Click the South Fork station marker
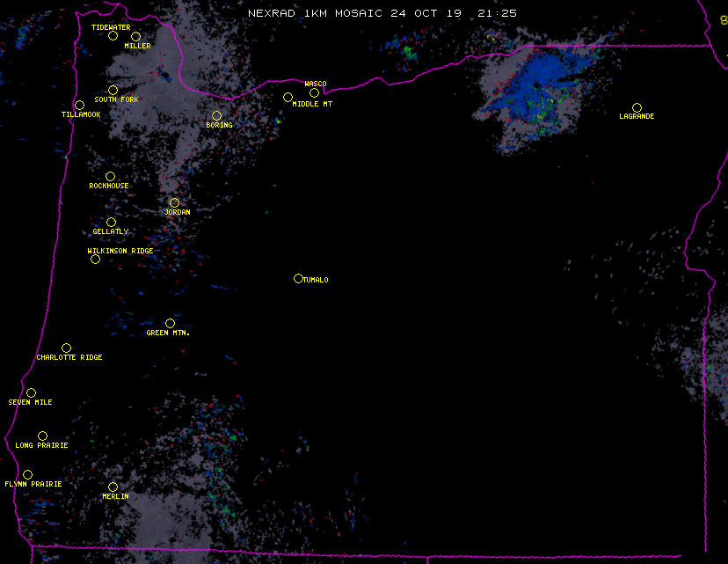The width and height of the screenshot is (728, 564). 113,90
